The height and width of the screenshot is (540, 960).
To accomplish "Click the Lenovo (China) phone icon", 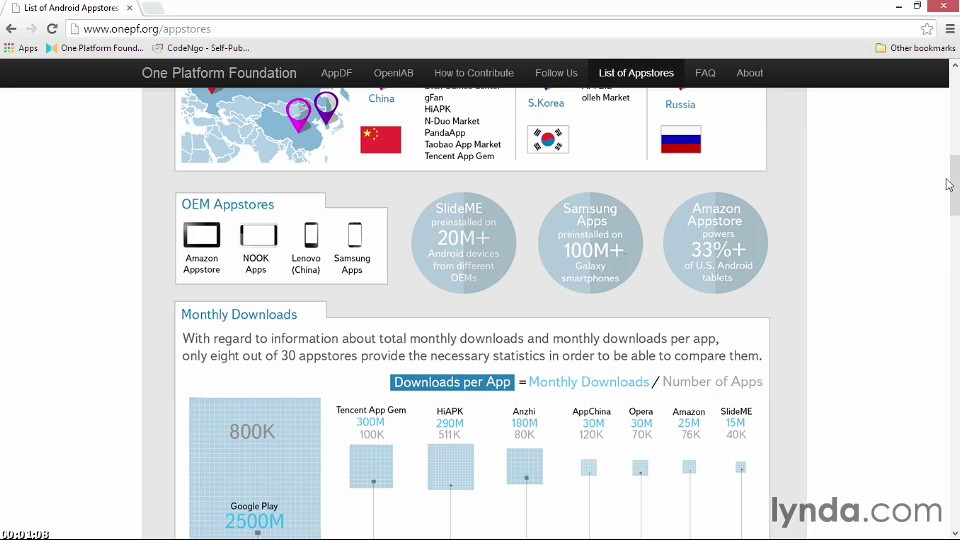I will (x=311, y=235).
